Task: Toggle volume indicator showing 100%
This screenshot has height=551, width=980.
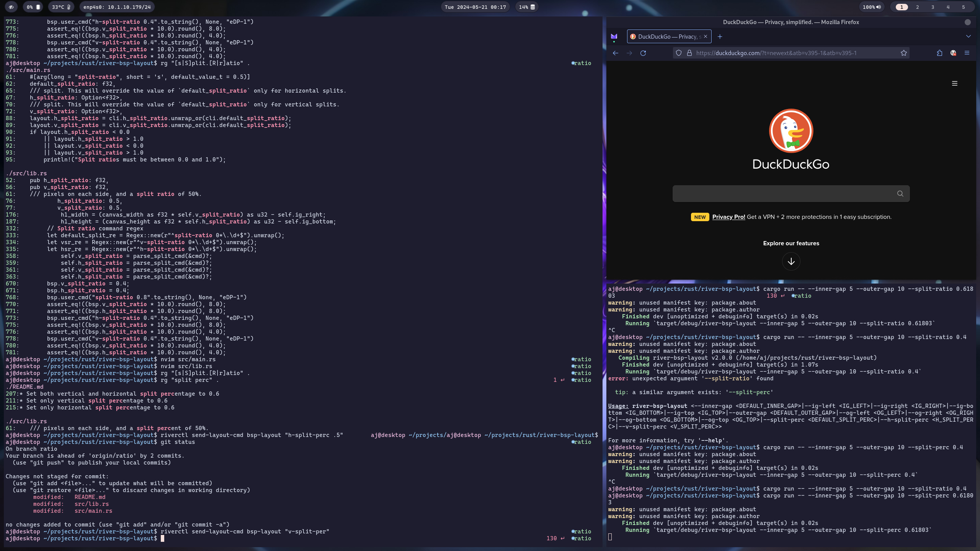Action: (x=872, y=7)
